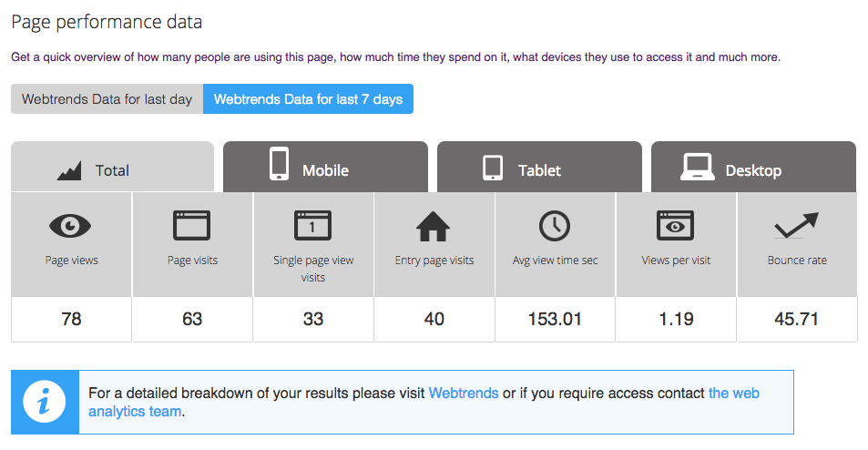Screen dimensions: 868x450
Task: Click the Views per visit eye-window icon
Action: pyautogui.click(x=676, y=225)
